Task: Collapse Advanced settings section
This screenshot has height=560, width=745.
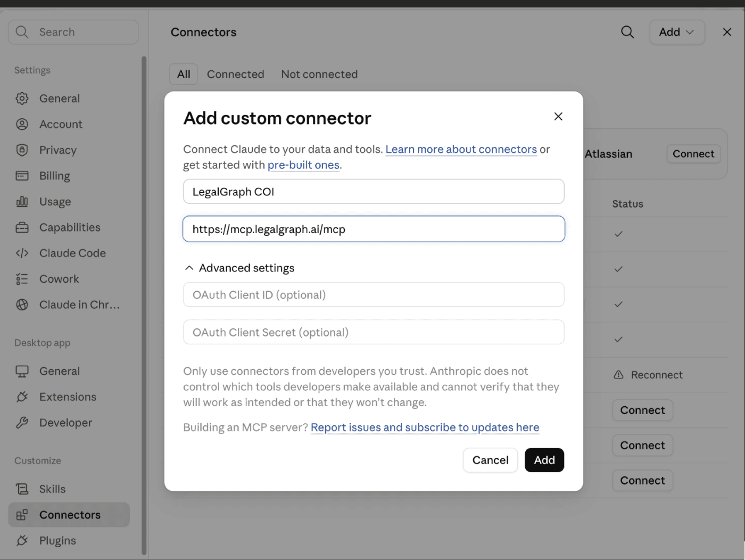Action: pyautogui.click(x=239, y=268)
